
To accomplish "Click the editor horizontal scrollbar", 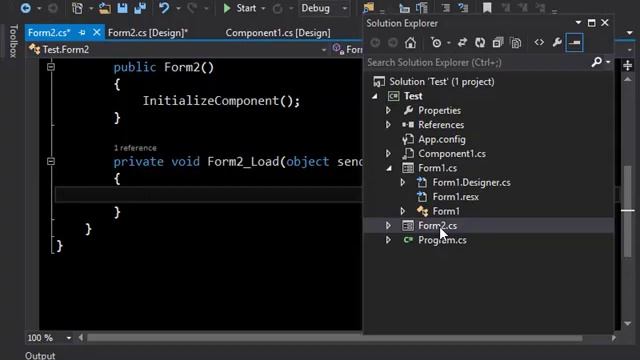I will click(334, 338).
